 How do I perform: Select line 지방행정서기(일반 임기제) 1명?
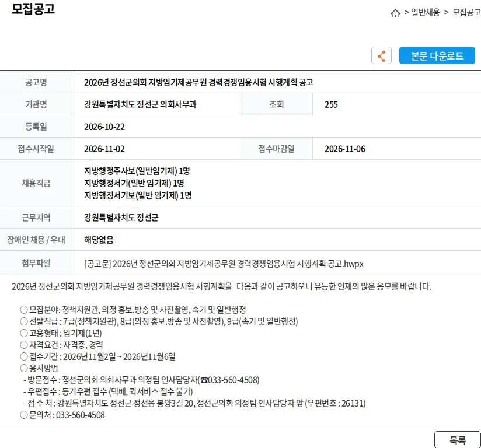coord(134,183)
